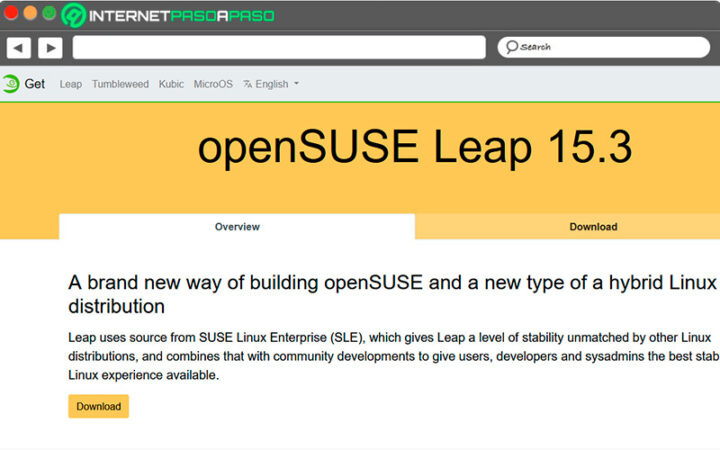
Task: Switch to the Overview tab
Action: (x=237, y=227)
